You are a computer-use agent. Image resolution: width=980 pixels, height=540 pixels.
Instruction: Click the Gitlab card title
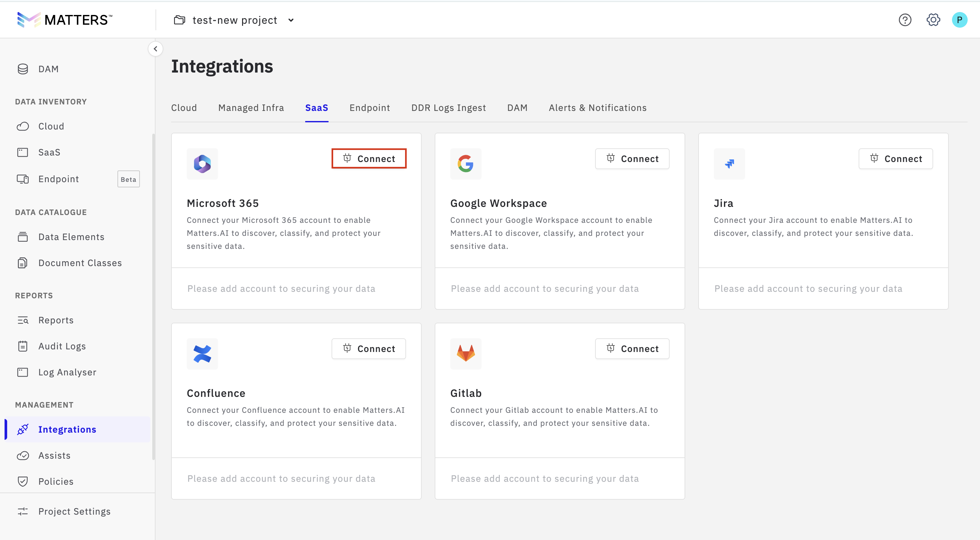(x=466, y=393)
